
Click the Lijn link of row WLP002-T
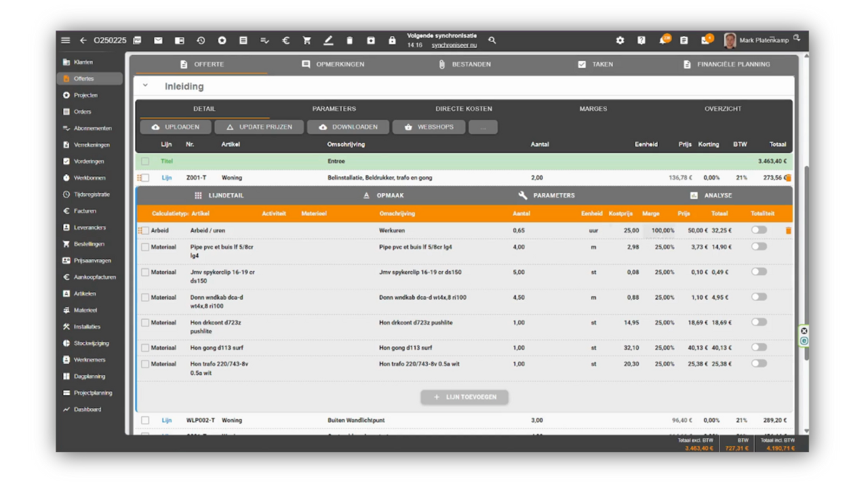(x=166, y=420)
